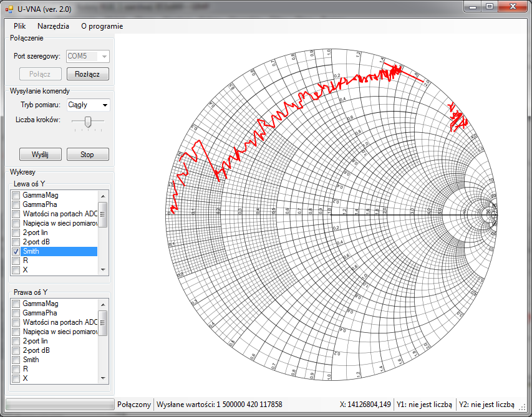Enable Smith checkbox in Prawa oś Y list
The width and height of the screenshot is (532, 417).
16,360
